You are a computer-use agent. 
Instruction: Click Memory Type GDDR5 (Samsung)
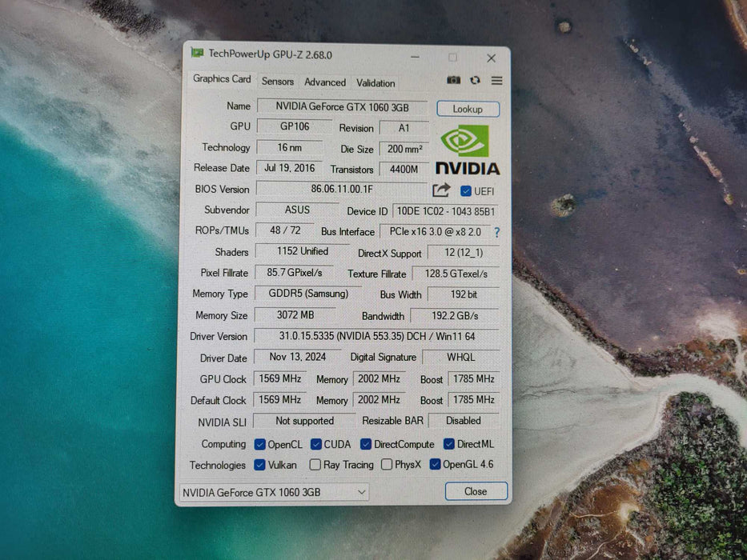pos(308,294)
